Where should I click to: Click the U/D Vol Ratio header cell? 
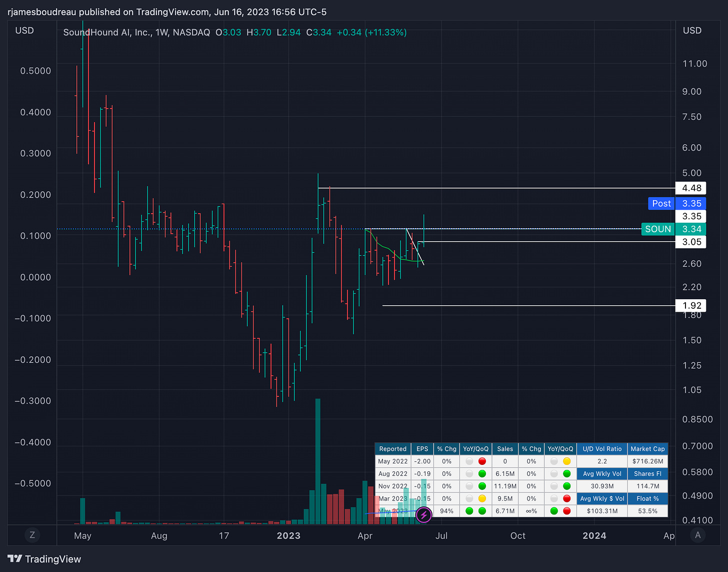(602, 449)
